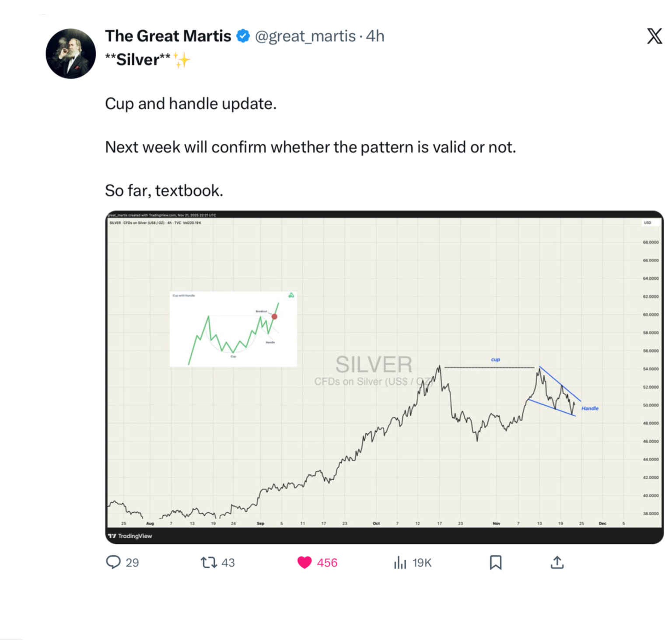Unlike the post via pink heart
This screenshot has height=640, width=672.
point(304,562)
